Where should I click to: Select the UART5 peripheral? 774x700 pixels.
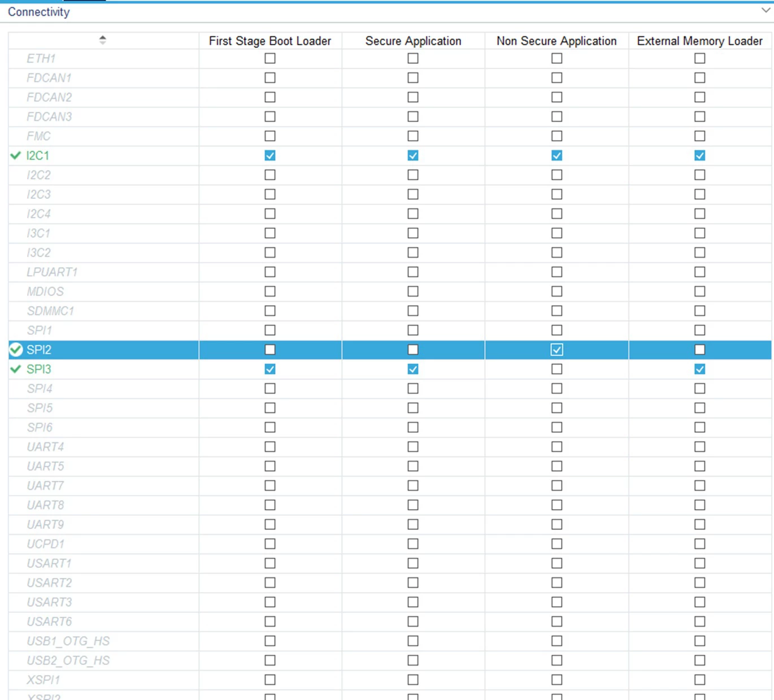coord(45,466)
